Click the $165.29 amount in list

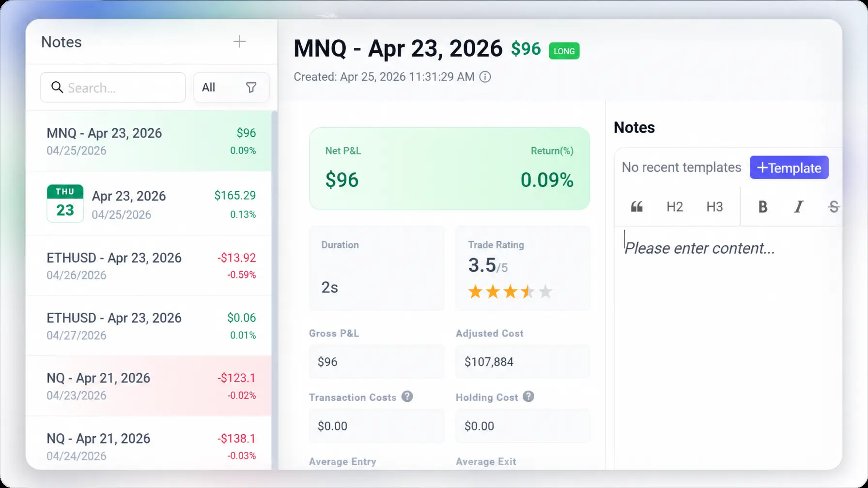point(235,196)
